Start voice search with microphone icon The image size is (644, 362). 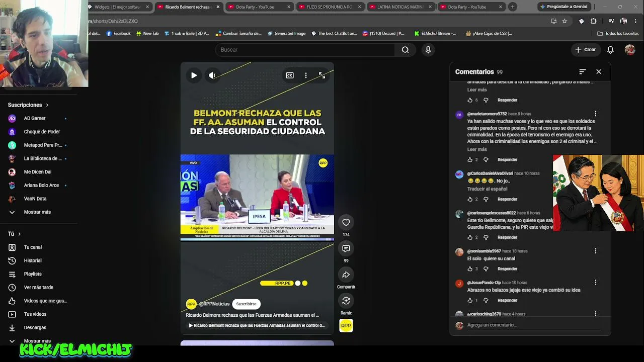(428, 50)
